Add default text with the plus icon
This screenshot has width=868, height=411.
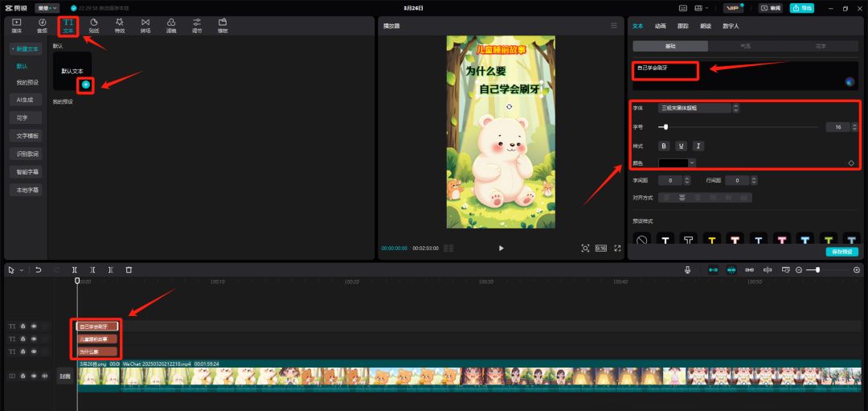click(x=86, y=84)
